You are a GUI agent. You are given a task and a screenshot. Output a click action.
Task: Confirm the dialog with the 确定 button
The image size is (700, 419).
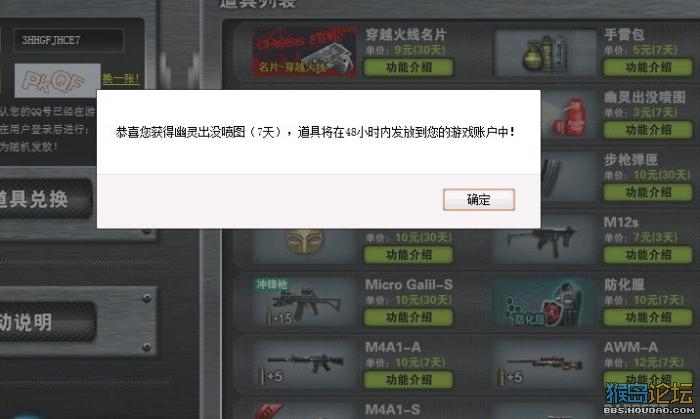click(x=479, y=199)
